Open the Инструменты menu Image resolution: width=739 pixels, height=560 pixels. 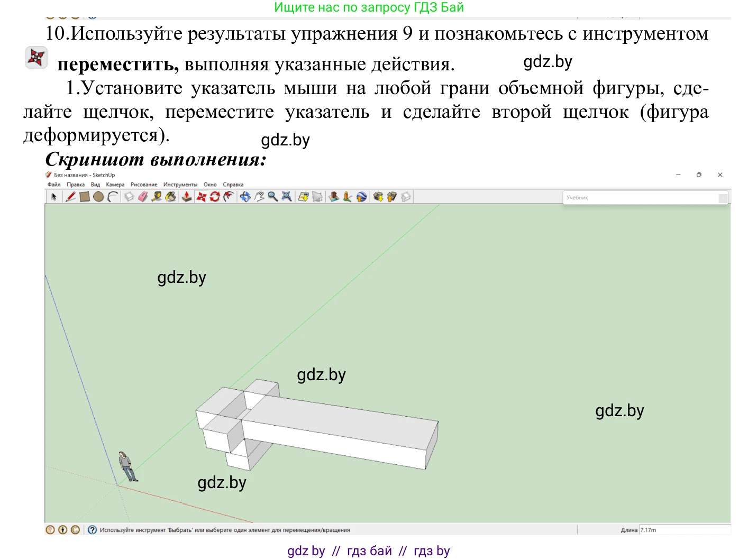pos(180,185)
